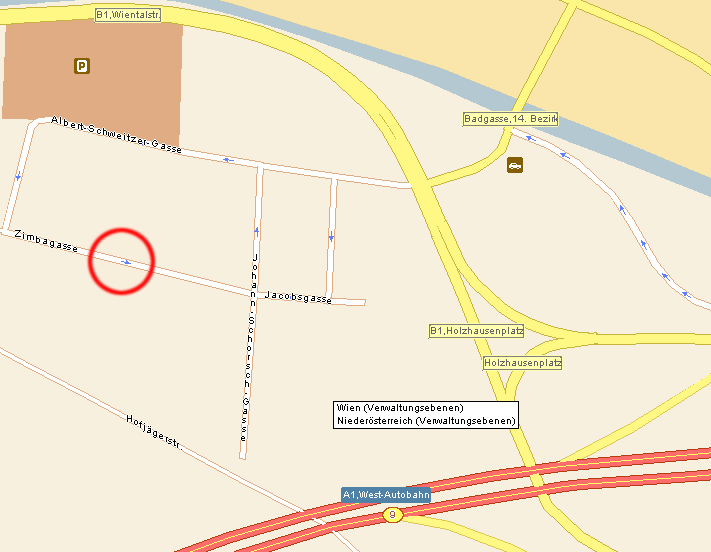Click the blue arrow inside the red circle

tap(126, 262)
